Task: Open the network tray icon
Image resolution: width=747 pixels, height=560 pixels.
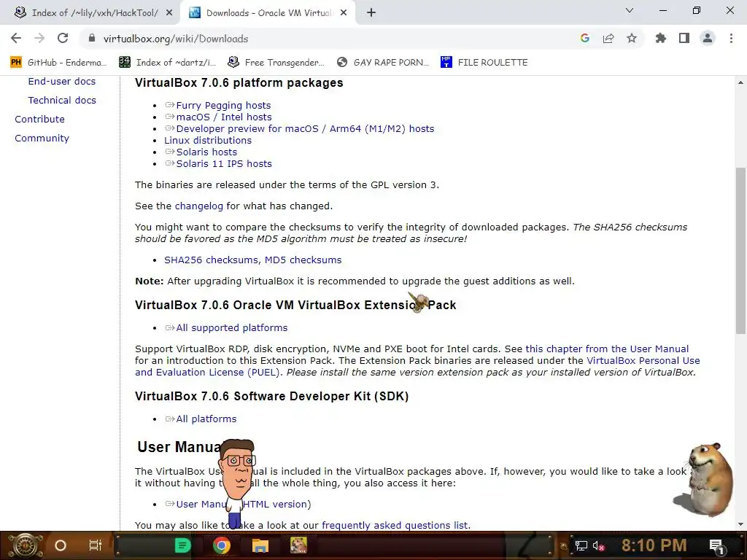Action: [x=581, y=545]
